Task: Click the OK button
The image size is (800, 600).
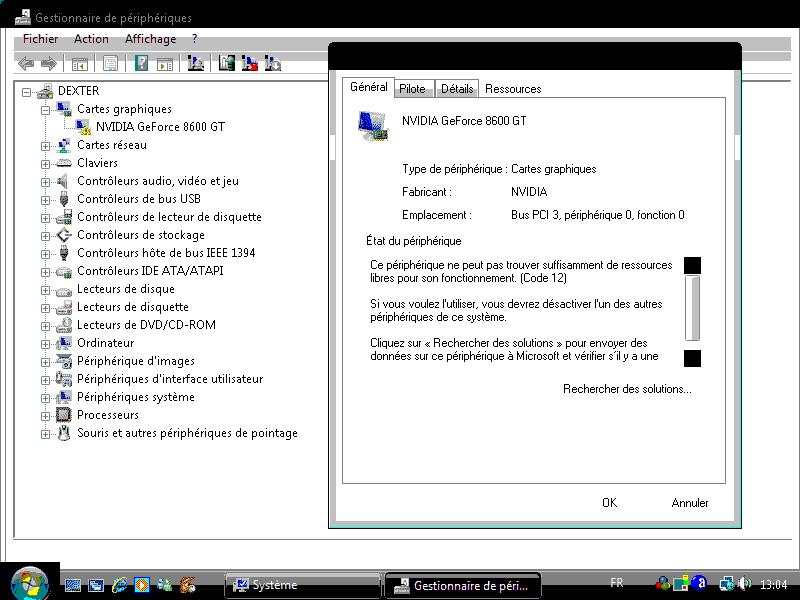Action: (x=609, y=503)
